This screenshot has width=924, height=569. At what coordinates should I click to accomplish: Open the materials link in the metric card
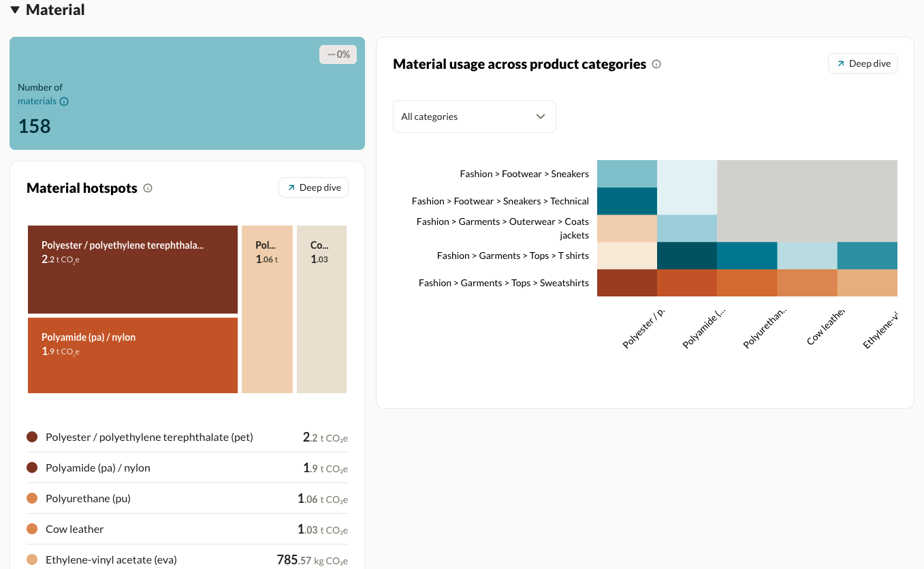tap(35, 101)
